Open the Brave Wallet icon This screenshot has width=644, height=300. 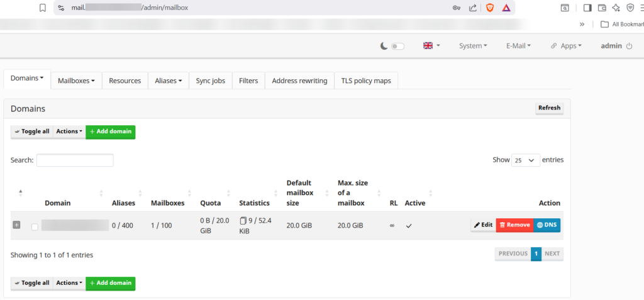coord(602,8)
